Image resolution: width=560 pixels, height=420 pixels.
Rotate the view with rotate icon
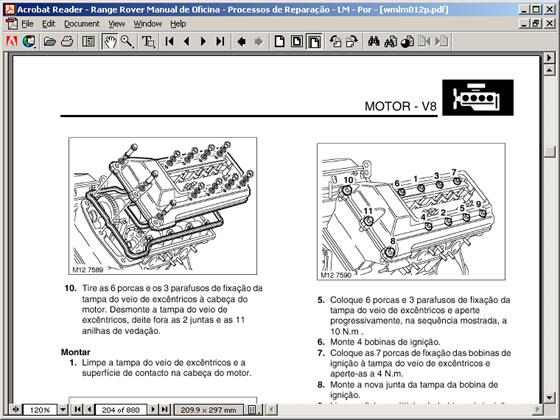[x=335, y=42]
